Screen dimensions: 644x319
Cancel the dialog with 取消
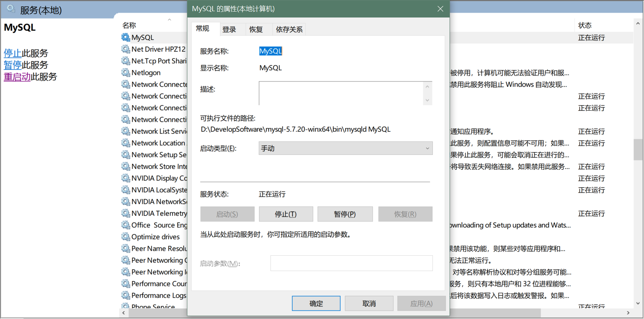(x=369, y=303)
